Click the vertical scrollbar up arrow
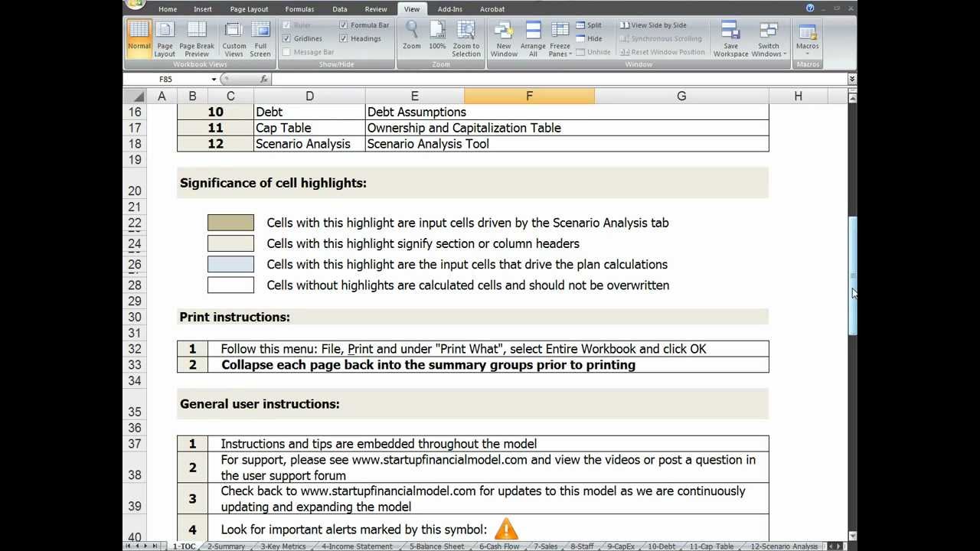 [852, 97]
